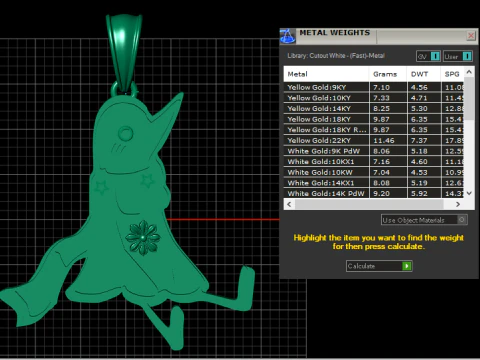Close the Metal Weights panel
The height and width of the screenshot is (360, 480).
(x=471, y=35)
